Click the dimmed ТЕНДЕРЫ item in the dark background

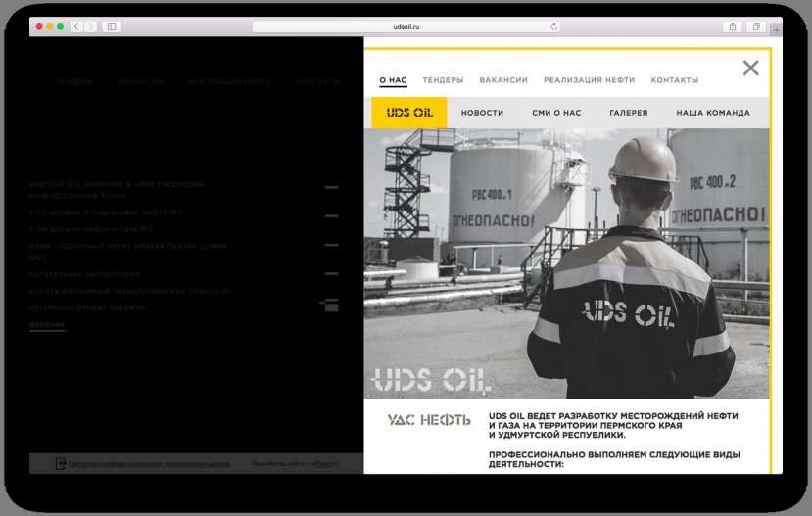(74, 82)
